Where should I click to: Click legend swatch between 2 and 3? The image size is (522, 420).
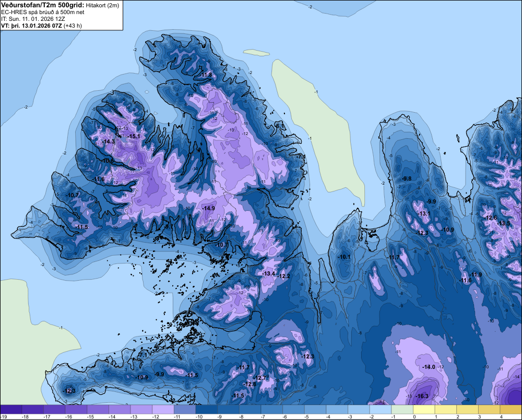[x=467, y=409]
